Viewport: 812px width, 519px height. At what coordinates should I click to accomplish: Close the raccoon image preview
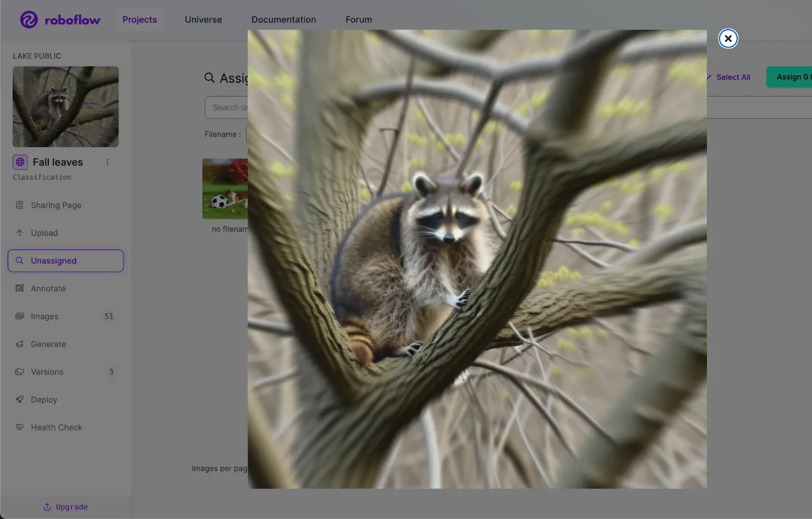point(728,39)
